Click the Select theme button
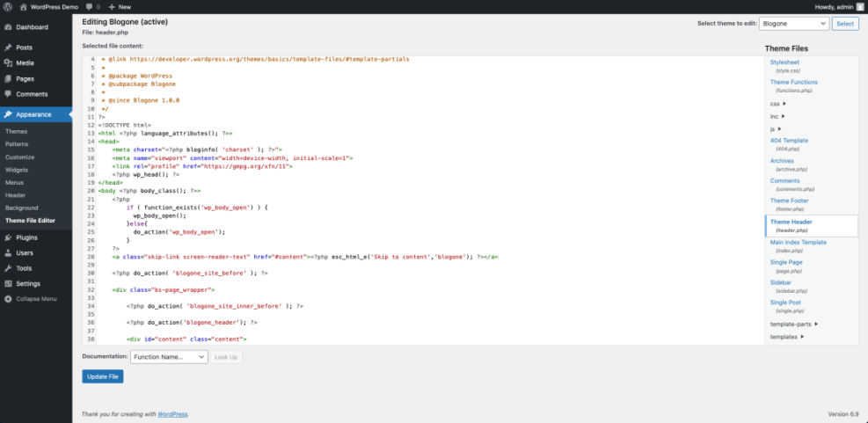This screenshot has width=868, height=423. tap(845, 24)
